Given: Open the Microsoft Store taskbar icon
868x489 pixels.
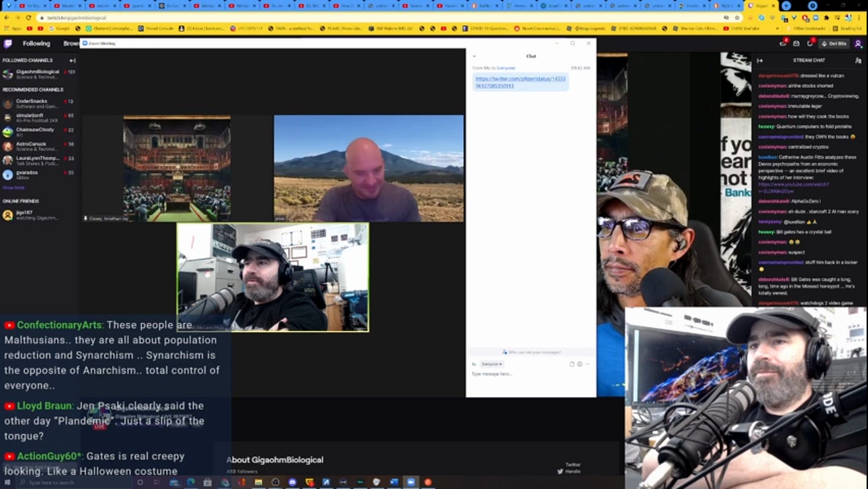Looking at the screenshot, I should 207,482.
